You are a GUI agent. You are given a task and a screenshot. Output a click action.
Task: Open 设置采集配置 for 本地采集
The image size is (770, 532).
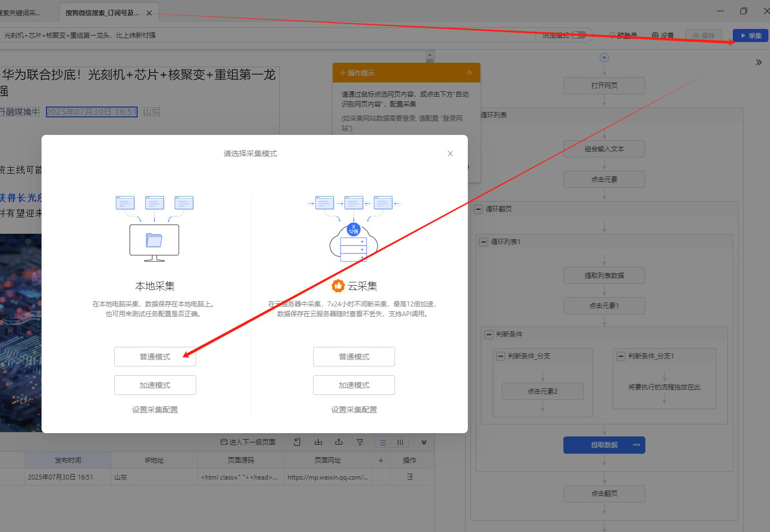click(x=155, y=410)
